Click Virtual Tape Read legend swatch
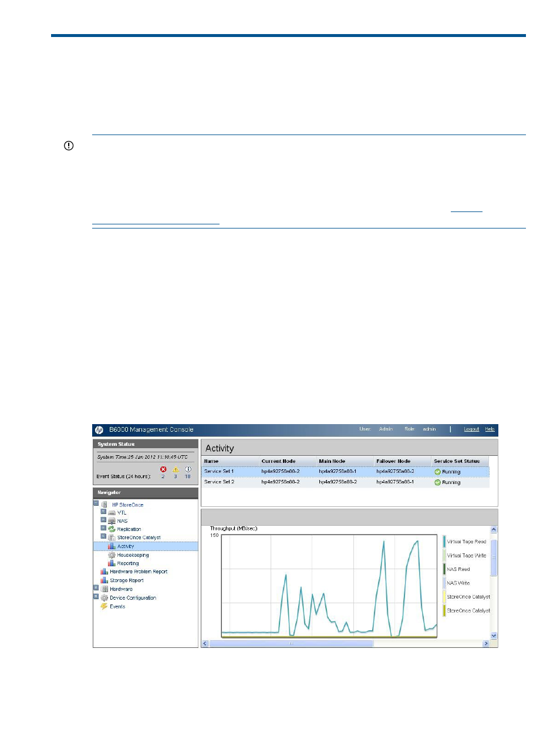Screen dimensions: 560x746 [444, 542]
